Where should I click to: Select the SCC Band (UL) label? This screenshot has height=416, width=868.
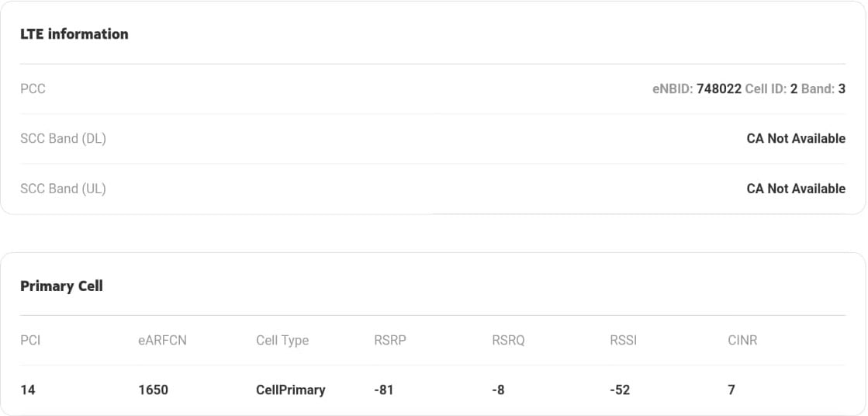pyautogui.click(x=63, y=189)
